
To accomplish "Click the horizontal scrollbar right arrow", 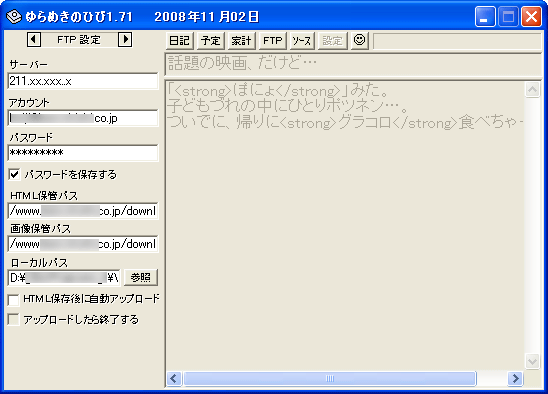I will point(515,378).
